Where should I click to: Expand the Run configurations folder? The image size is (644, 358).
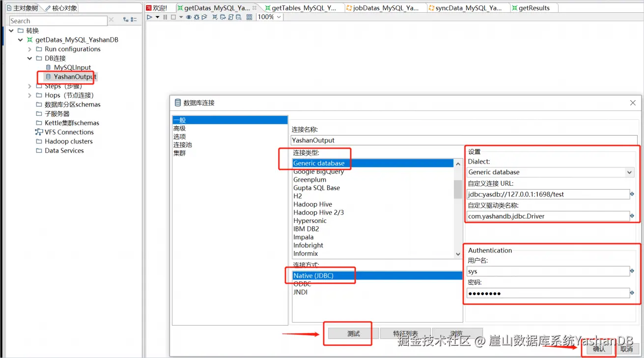30,49
